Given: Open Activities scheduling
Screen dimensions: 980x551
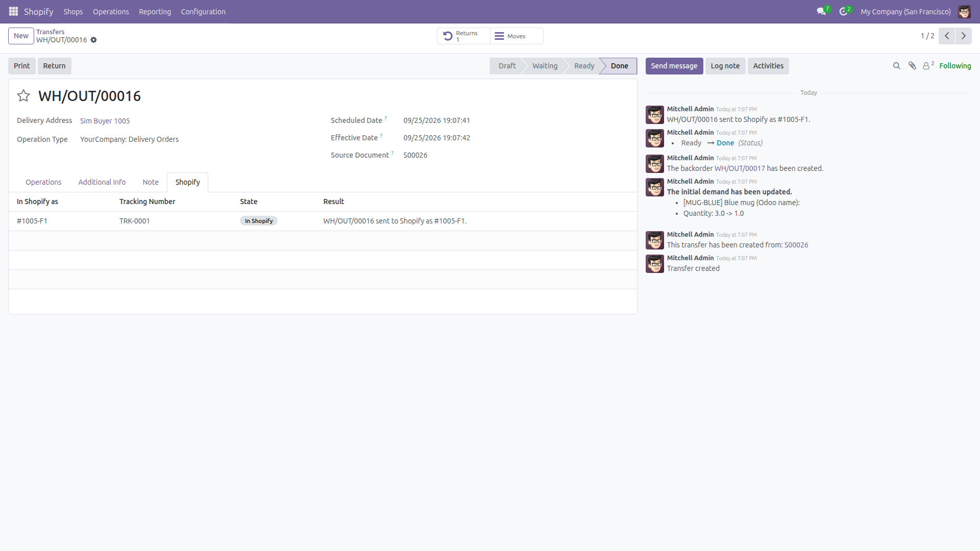Looking at the screenshot, I should pyautogui.click(x=768, y=66).
